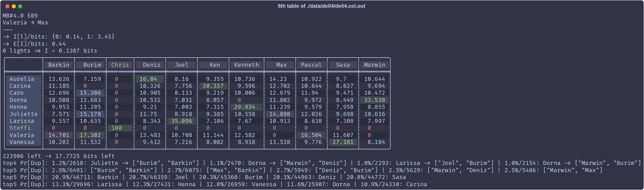Click the Burim column header
The width and height of the screenshot is (644, 190).
pos(90,65)
